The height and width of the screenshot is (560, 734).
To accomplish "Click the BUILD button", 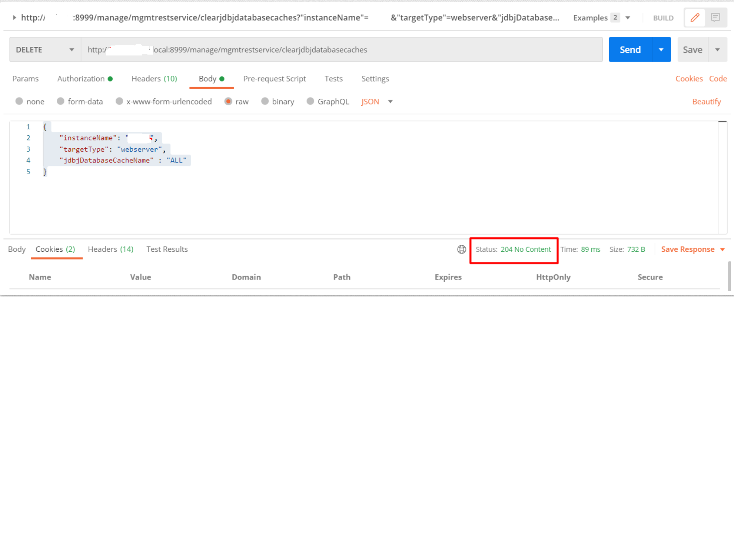I will click(x=663, y=18).
